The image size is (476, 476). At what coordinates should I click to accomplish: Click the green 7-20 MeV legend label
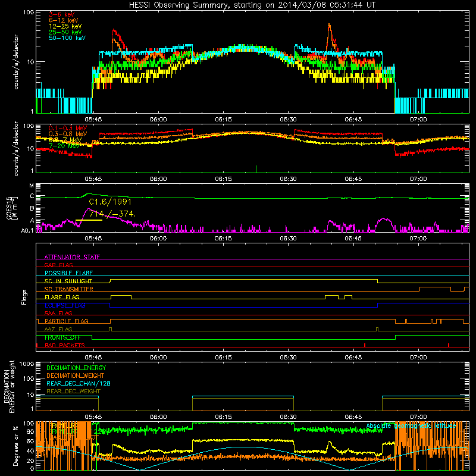coord(64,146)
